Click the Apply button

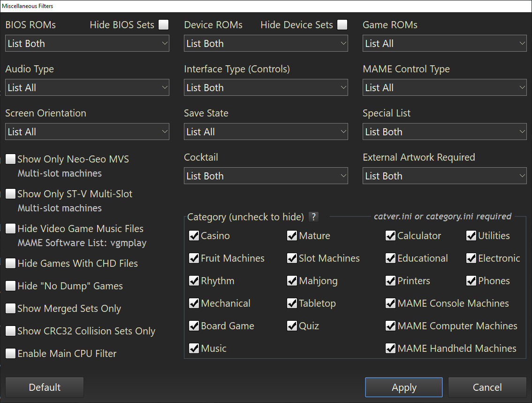coord(403,387)
